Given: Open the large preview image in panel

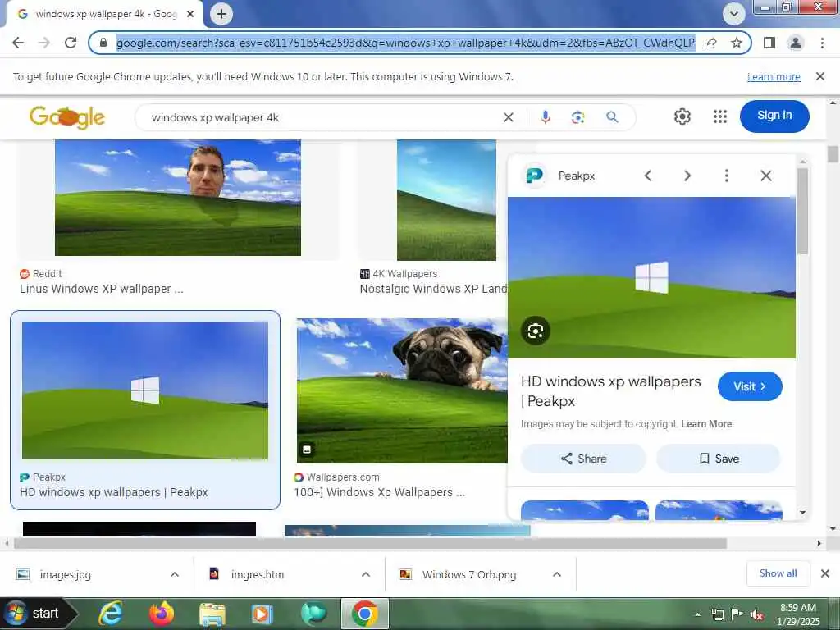Looking at the screenshot, I should (x=651, y=277).
